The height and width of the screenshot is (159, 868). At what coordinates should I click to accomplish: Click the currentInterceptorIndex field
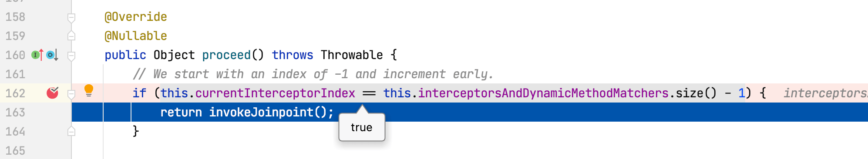(x=275, y=93)
